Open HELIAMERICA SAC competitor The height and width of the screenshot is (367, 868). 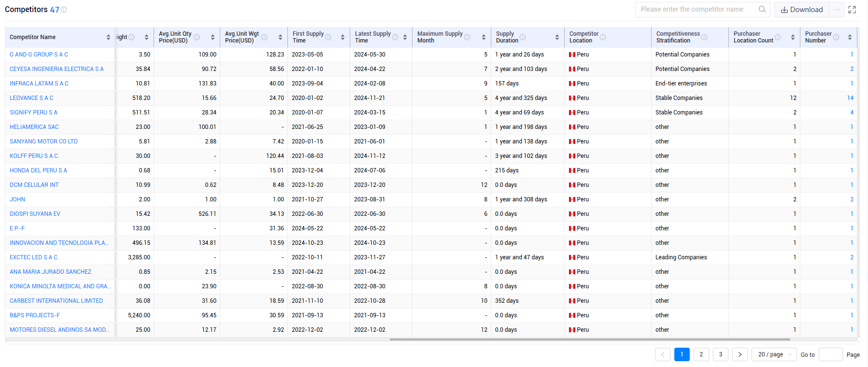click(34, 127)
